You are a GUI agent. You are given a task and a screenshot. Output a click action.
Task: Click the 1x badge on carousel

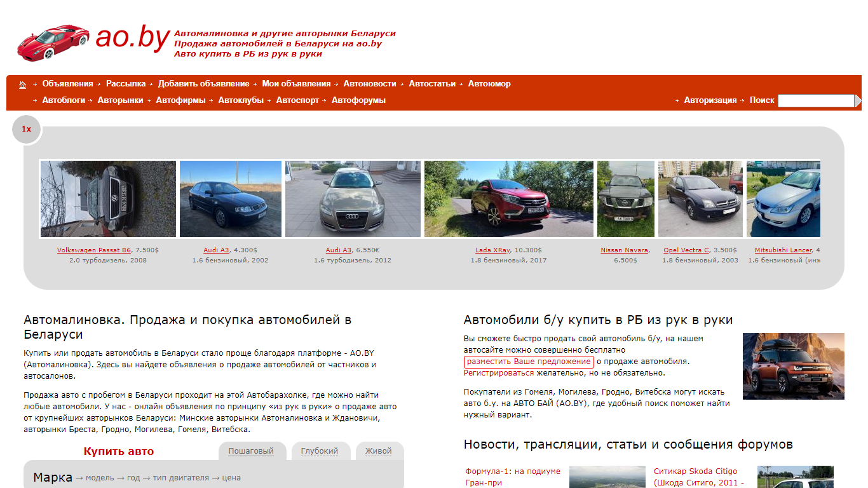click(26, 129)
